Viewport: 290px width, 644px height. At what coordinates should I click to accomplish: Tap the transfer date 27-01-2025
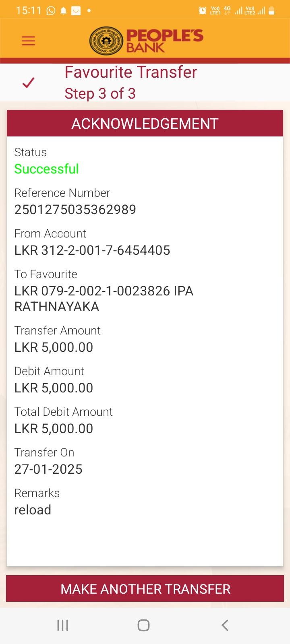(x=48, y=469)
